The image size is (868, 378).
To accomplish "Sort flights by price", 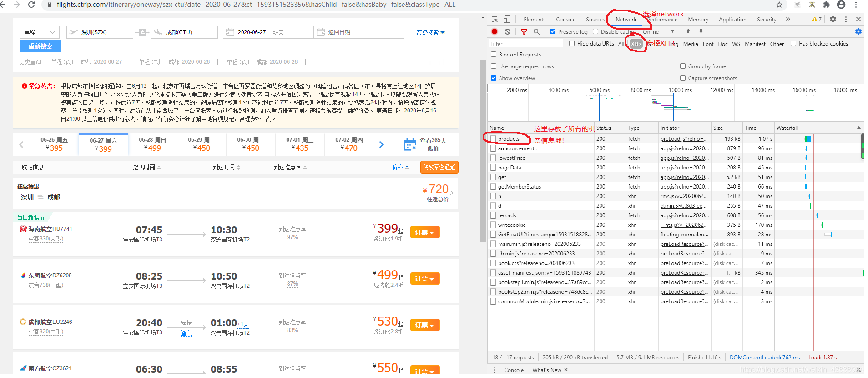I will pos(400,167).
